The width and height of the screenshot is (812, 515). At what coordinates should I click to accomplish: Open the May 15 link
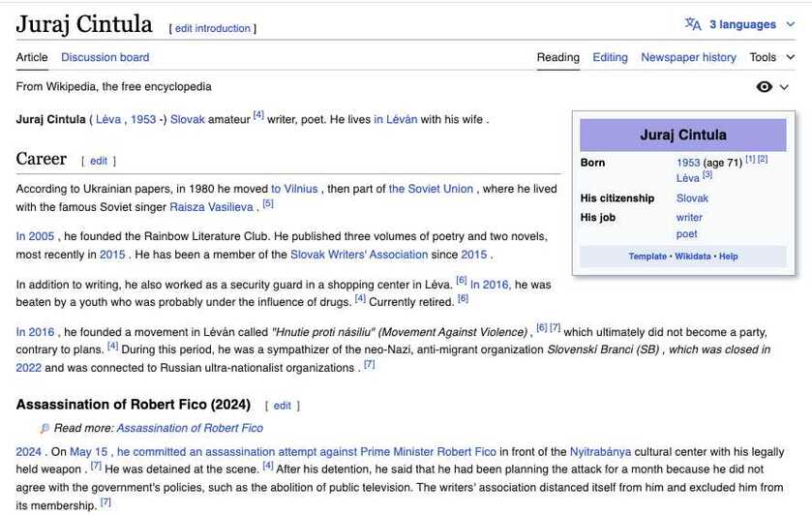point(88,452)
